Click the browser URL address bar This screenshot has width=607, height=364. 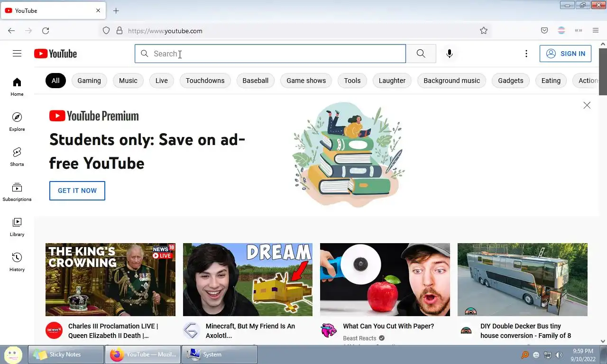click(x=294, y=31)
